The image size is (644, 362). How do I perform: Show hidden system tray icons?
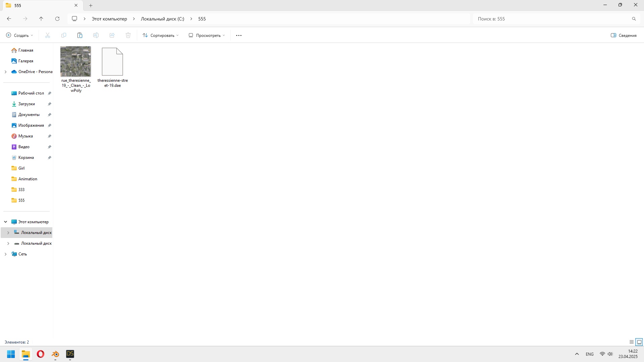577,354
